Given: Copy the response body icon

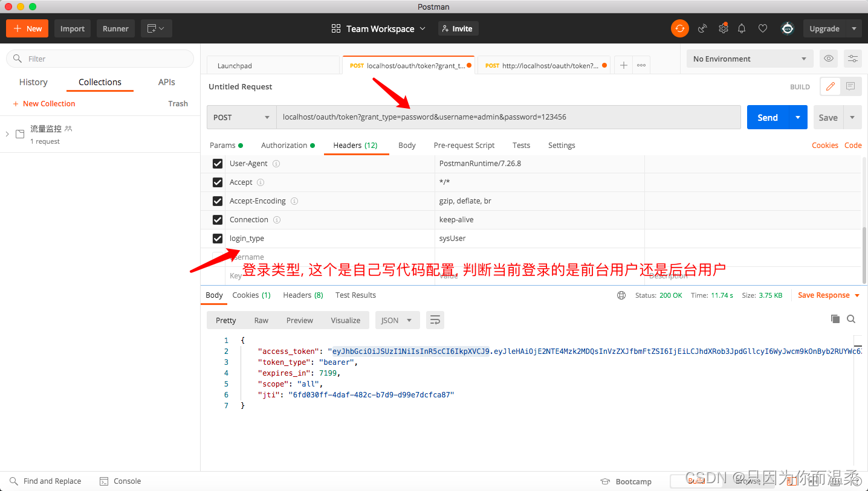Looking at the screenshot, I should coord(835,319).
